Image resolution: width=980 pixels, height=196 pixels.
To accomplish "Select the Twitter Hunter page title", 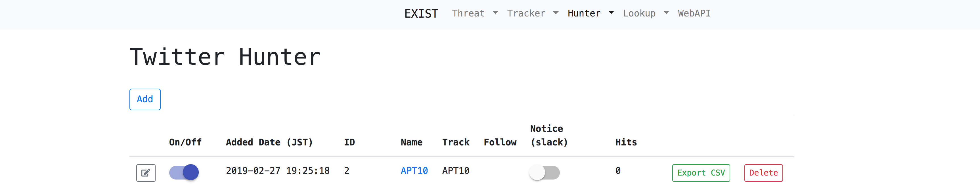I will click(225, 56).
